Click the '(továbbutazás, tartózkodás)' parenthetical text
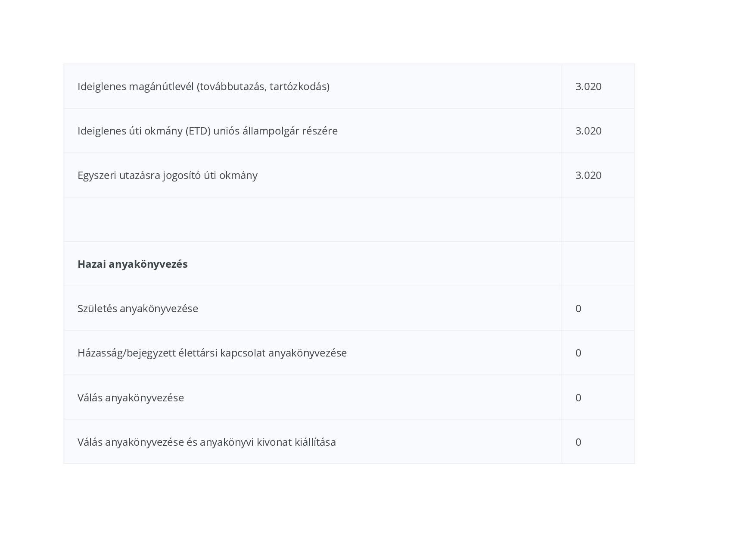756x535 pixels. [x=263, y=87]
